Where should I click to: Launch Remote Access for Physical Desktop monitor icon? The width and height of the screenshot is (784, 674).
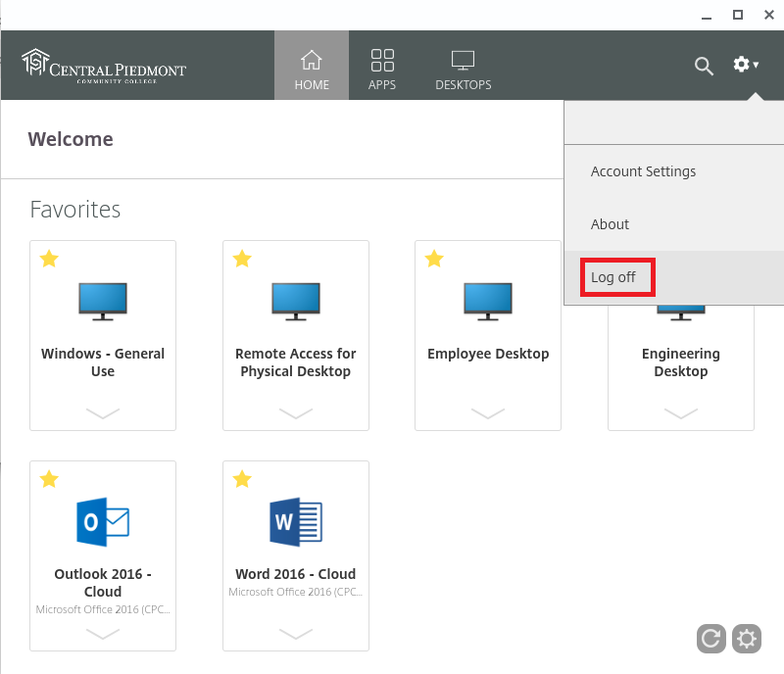[x=296, y=302]
